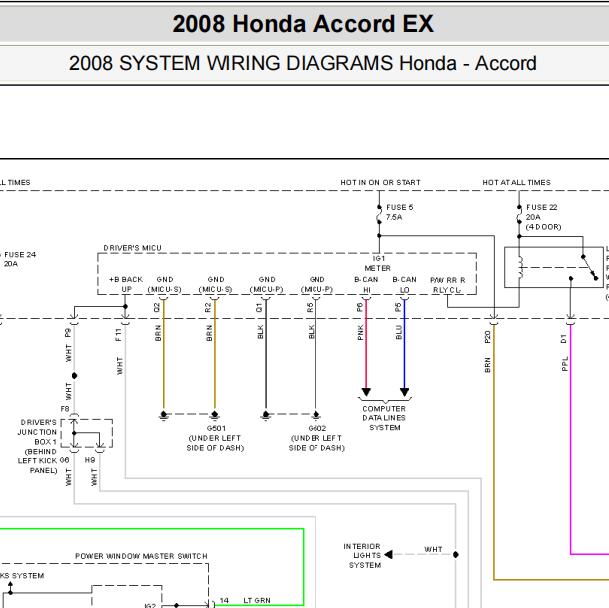609x608 pixels.
Task: Click the blue B-CAN LO wire arrowhead
Action: 404,392
